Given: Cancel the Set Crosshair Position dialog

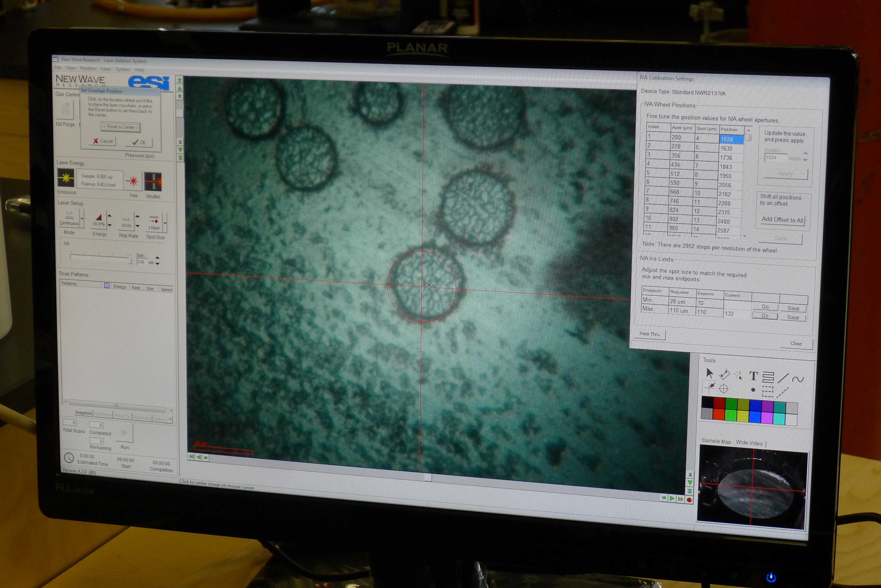Looking at the screenshot, I should [103, 141].
